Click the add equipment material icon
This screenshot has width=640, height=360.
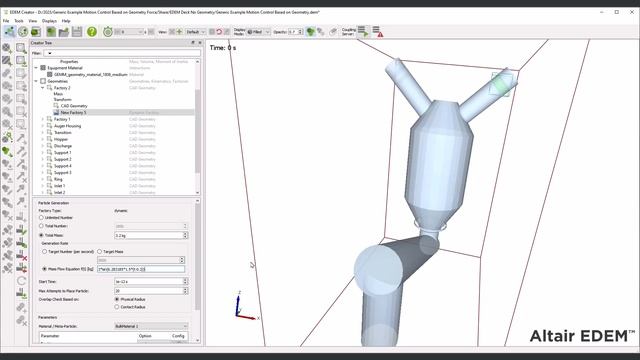(x=7, y=61)
